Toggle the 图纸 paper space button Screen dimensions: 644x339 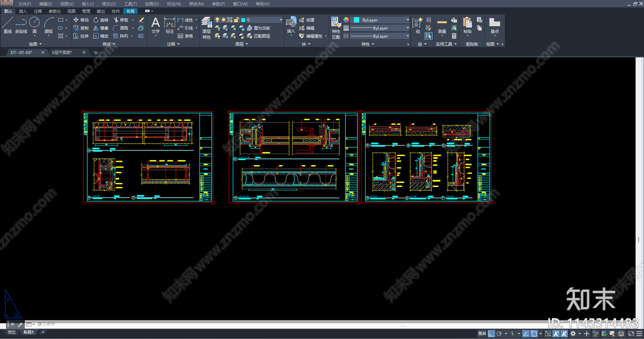coord(482,333)
